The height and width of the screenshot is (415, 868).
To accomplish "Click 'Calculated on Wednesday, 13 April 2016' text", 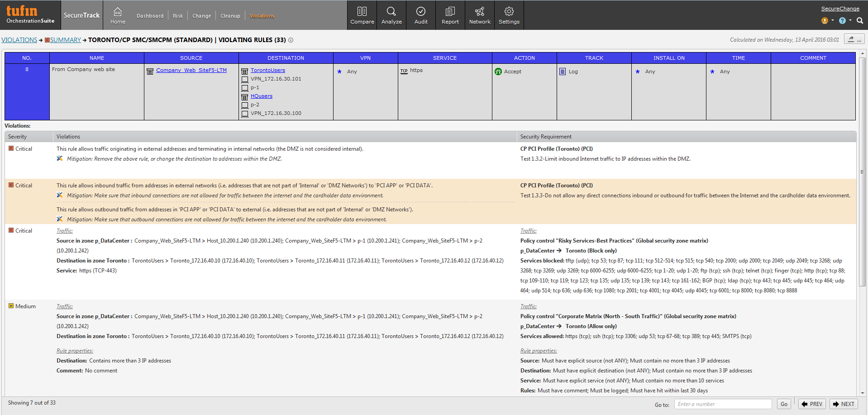I will pyautogui.click(x=784, y=40).
